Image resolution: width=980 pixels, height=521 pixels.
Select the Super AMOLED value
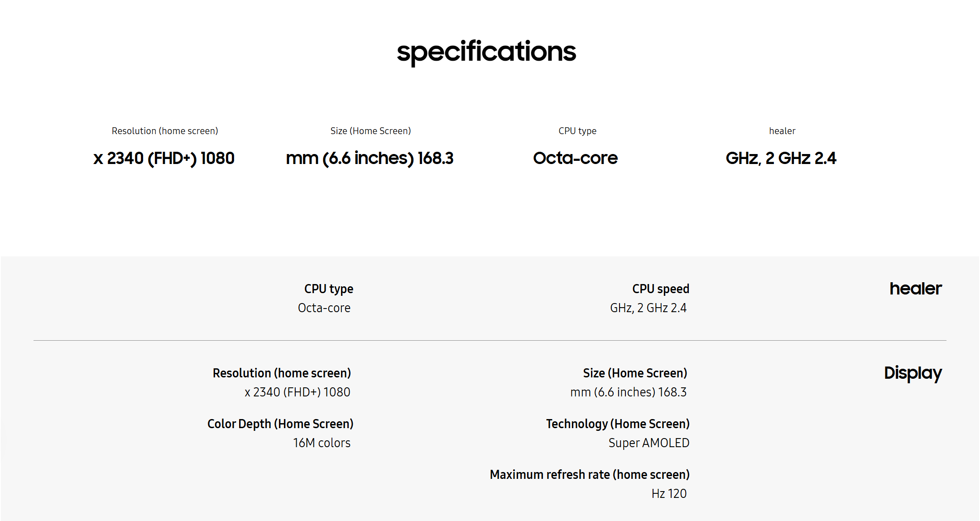tap(649, 443)
